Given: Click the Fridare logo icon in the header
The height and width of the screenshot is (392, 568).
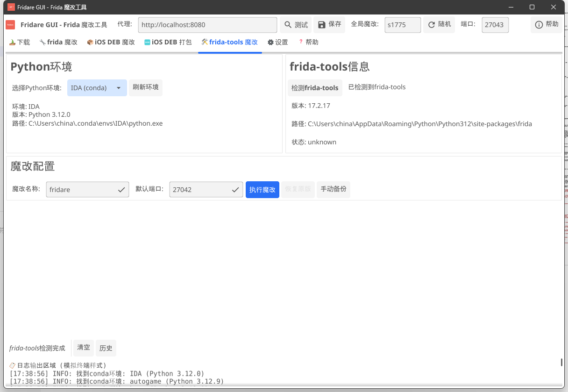Looking at the screenshot, I should tap(10, 25).
